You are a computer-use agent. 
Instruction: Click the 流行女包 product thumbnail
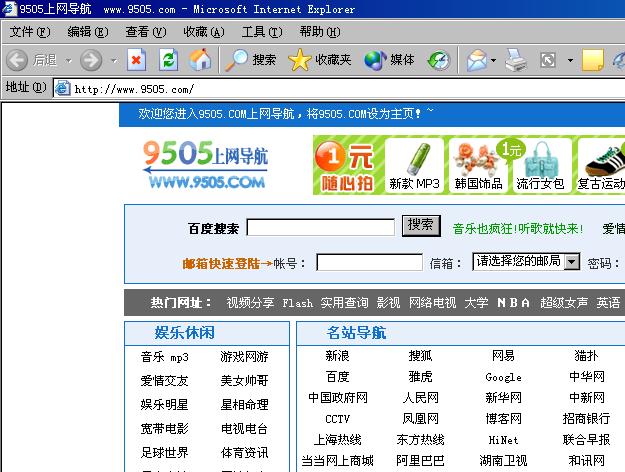click(x=540, y=165)
